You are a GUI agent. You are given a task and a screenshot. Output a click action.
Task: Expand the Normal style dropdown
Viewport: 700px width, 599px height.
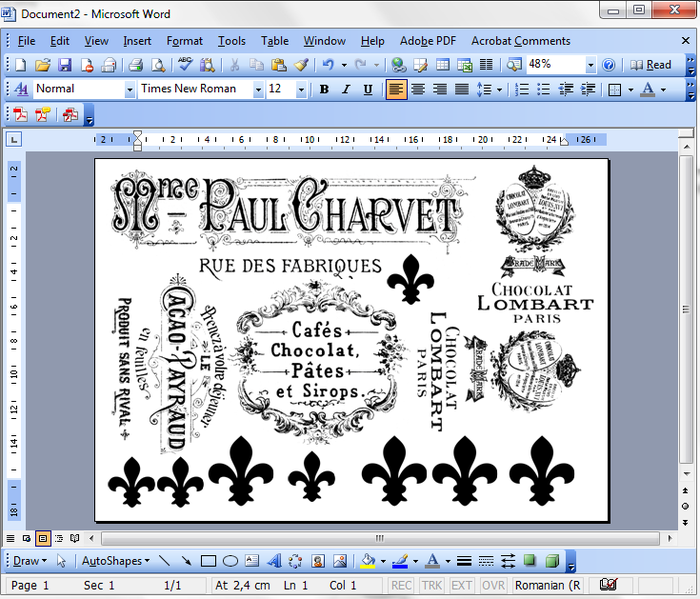[x=129, y=89]
